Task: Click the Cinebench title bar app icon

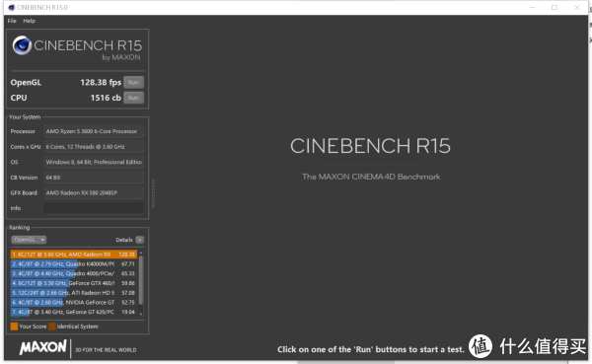Action: click(11, 8)
